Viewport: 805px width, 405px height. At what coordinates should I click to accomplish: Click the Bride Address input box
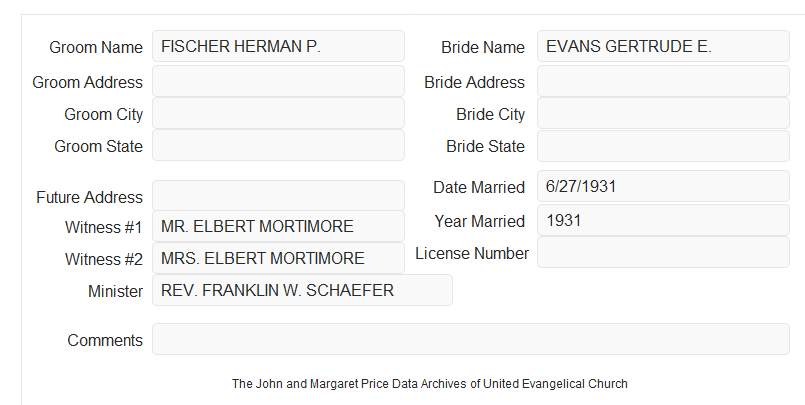click(x=663, y=81)
